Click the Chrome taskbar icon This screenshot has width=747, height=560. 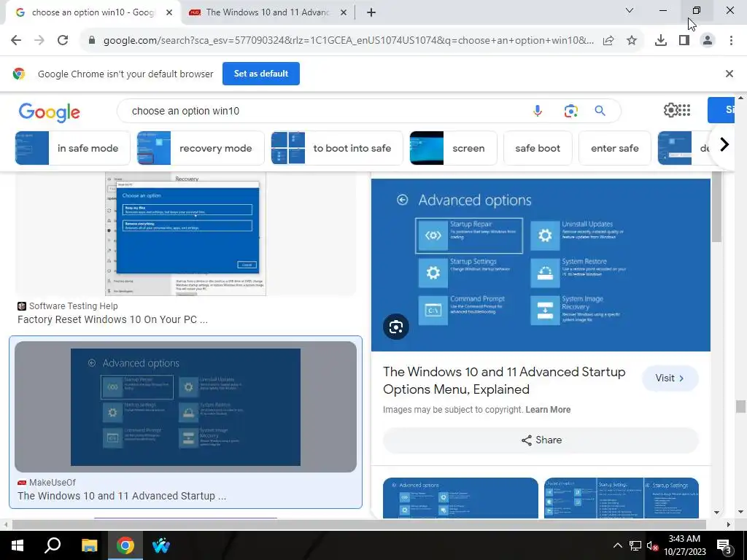[x=125, y=545]
